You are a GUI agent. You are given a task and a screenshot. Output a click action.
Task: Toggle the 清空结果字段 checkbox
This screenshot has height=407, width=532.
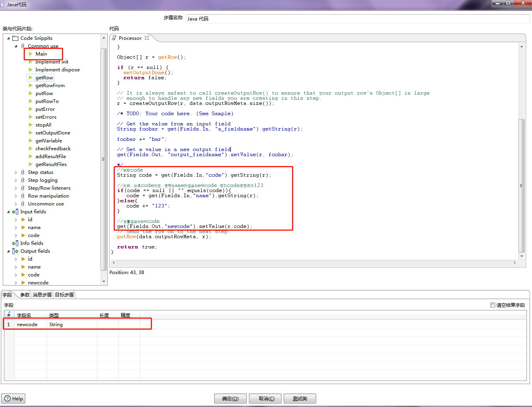click(493, 305)
